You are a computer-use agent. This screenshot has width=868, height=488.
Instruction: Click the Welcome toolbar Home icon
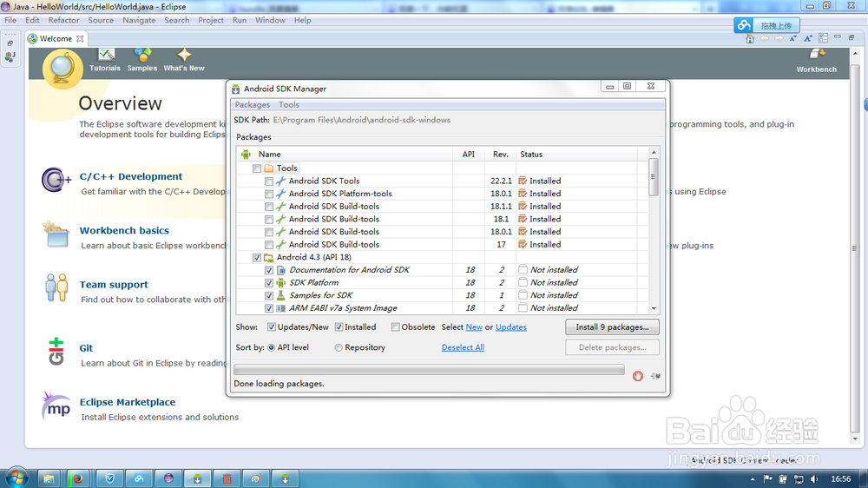pyautogui.click(x=750, y=38)
